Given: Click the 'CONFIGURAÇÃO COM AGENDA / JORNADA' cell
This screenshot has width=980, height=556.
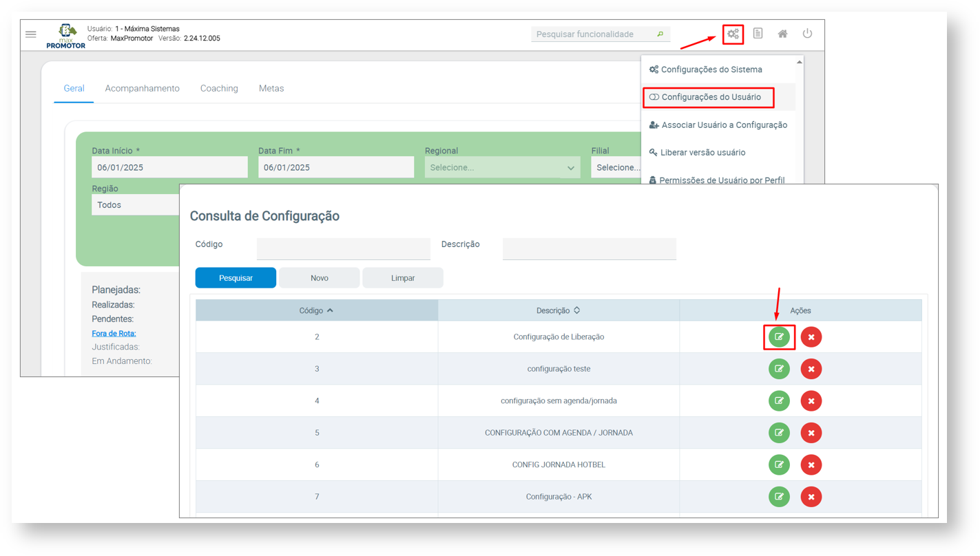Looking at the screenshot, I should coord(559,433).
